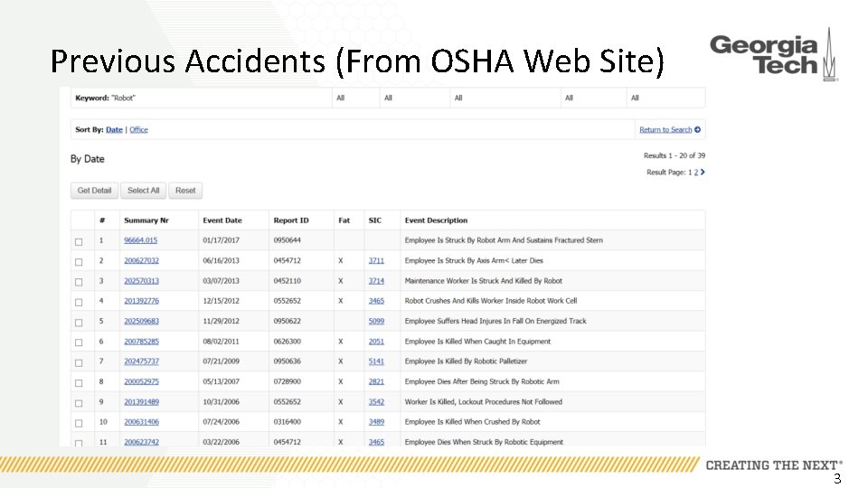Click report ID 0728900
This screenshot has height=488, width=868.
(x=288, y=381)
